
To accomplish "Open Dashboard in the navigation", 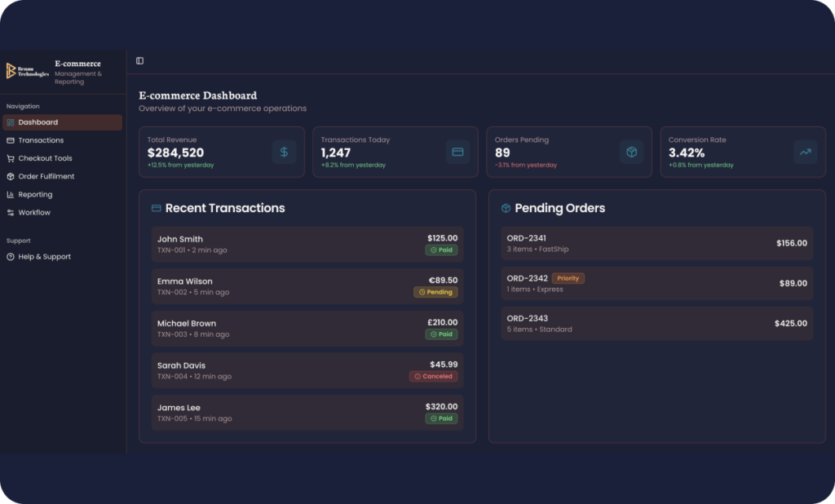I will [62, 122].
